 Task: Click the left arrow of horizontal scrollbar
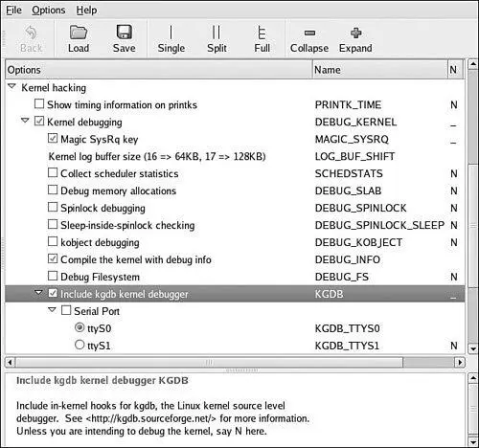click(10, 363)
